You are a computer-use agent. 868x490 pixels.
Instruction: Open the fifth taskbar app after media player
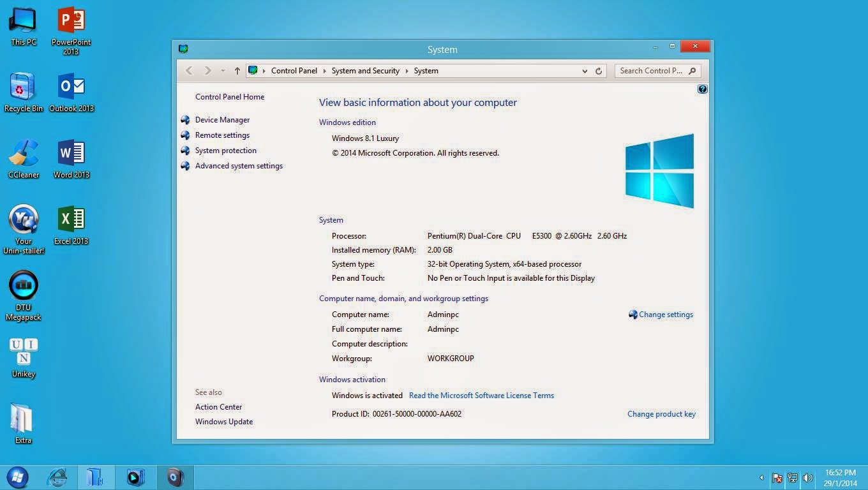click(175, 477)
